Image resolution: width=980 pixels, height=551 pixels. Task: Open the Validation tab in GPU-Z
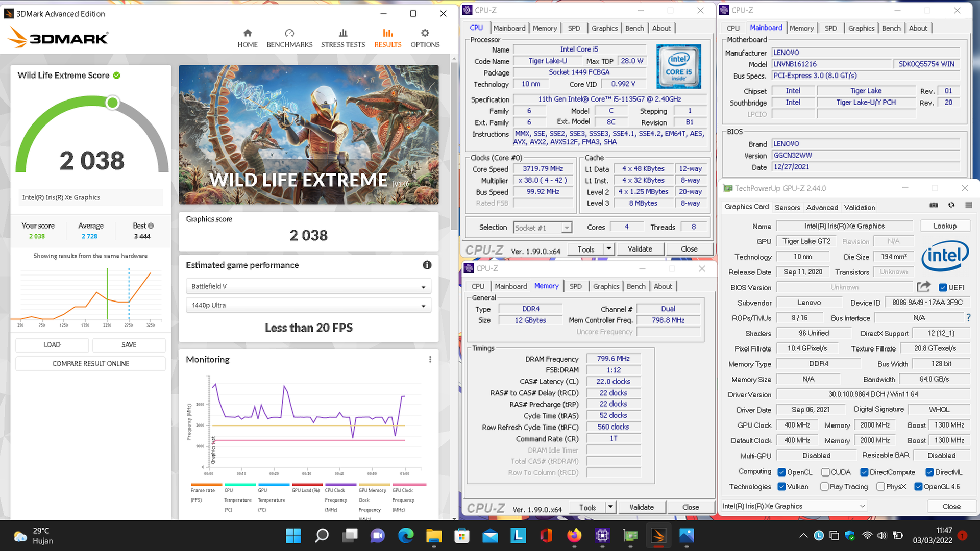860,207
